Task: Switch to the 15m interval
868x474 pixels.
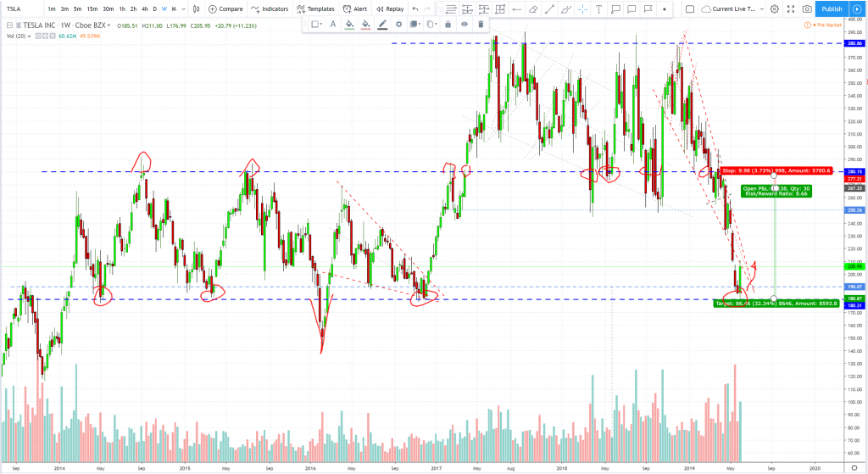Action: click(x=92, y=8)
